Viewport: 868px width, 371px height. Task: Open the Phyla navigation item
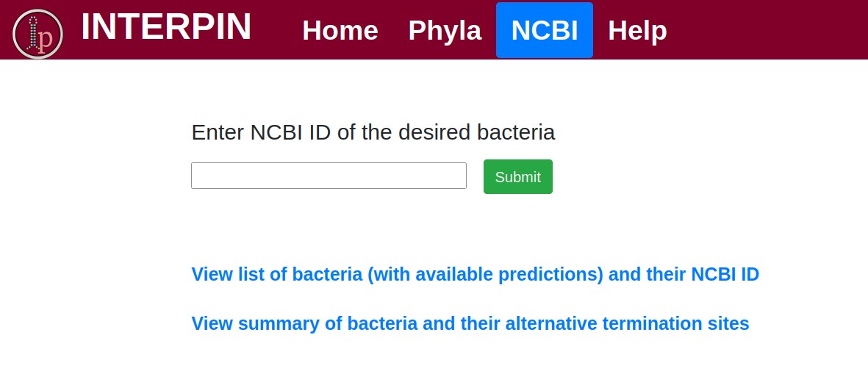coord(445,30)
